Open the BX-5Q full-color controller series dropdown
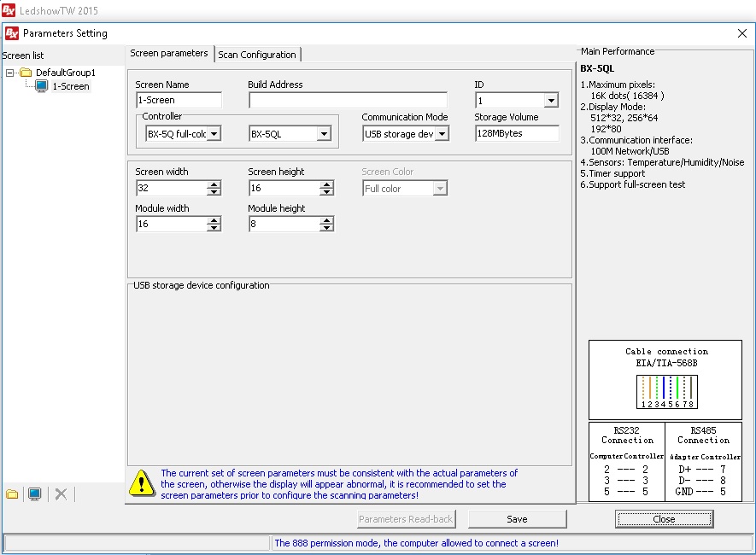Screen dimensions: 756x555 click(x=214, y=134)
